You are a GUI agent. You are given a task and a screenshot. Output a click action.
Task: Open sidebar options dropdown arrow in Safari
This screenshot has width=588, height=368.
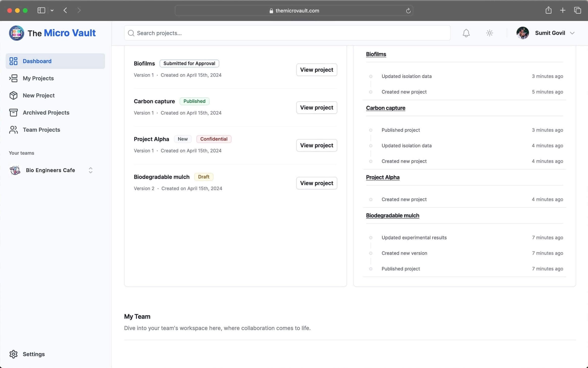tap(52, 10)
